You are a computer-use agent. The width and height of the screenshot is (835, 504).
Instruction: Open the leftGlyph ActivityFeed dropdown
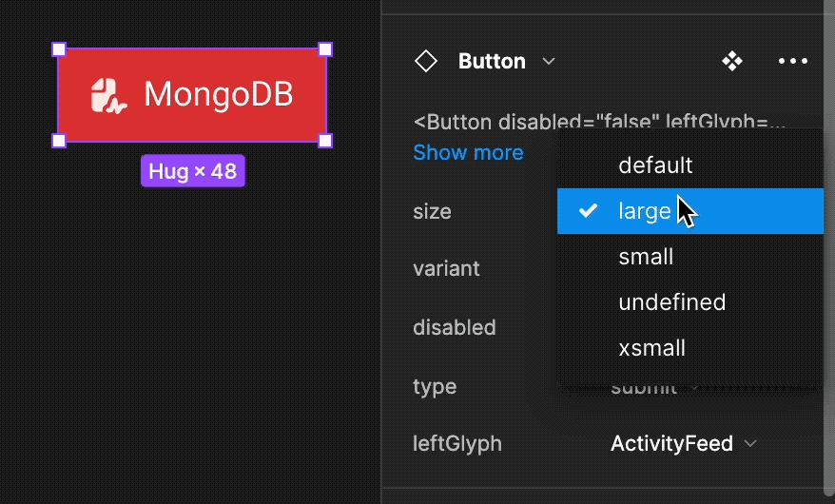[684, 443]
